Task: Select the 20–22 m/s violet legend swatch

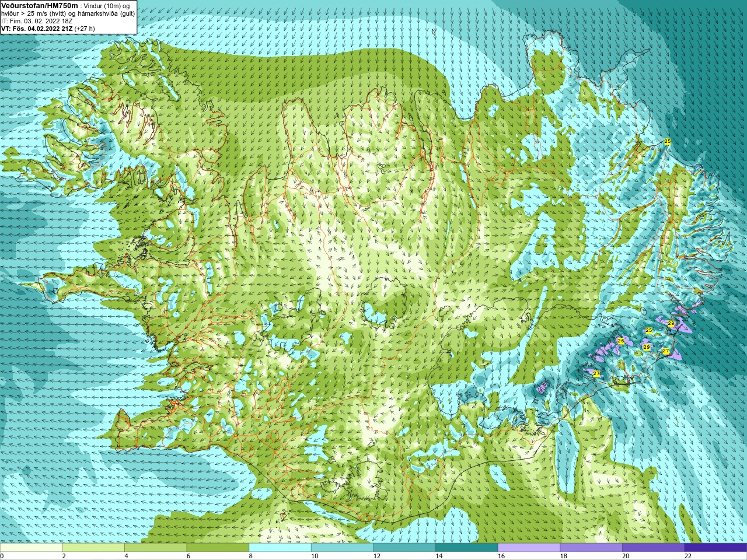Action: click(654, 548)
